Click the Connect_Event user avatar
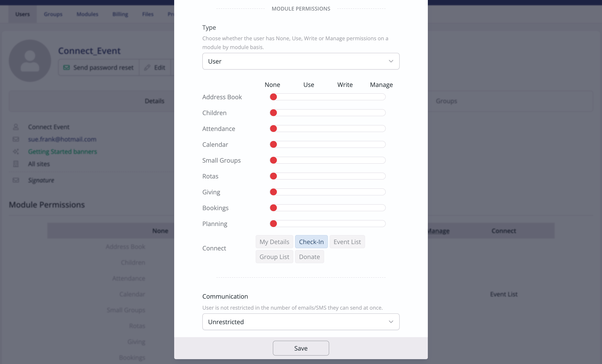 [30, 61]
